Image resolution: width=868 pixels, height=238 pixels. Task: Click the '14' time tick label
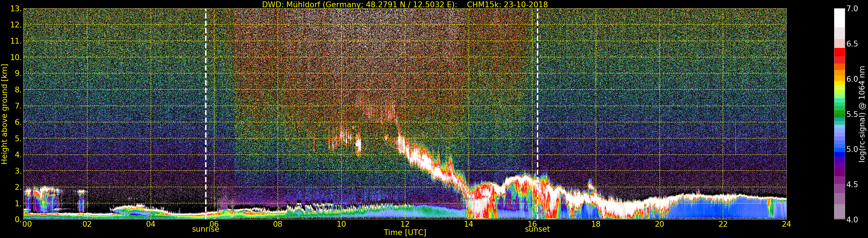tap(468, 224)
